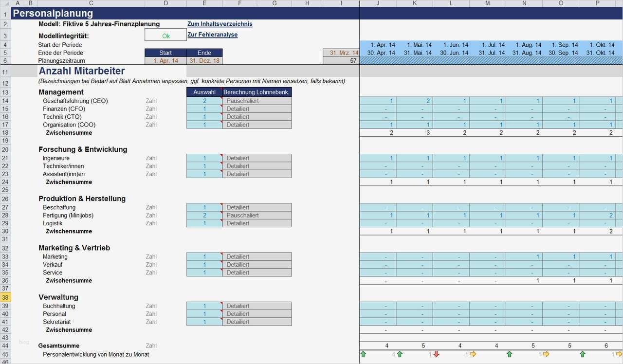This screenshot has width=623, height=364.
Task: Click the green up arrow in cell P45
Action: pyautogui.click(x=582, y=354)
